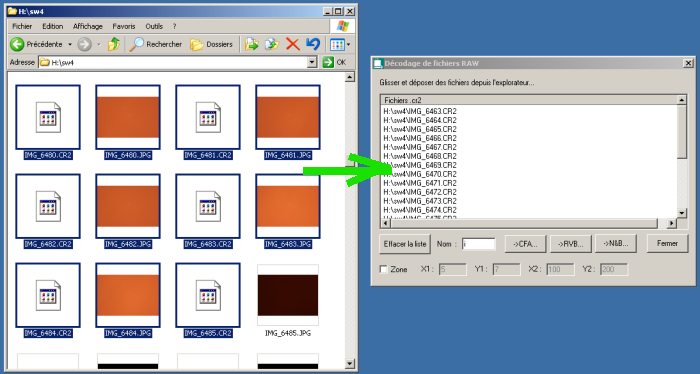Click the ->CFA... conversion button
This screenshot has height=374, width=700.
525,244
